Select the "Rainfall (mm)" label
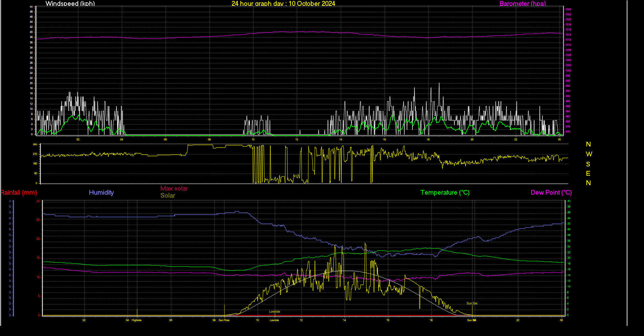The width and height of the screenshot is (644, 336). pos(19,193)
